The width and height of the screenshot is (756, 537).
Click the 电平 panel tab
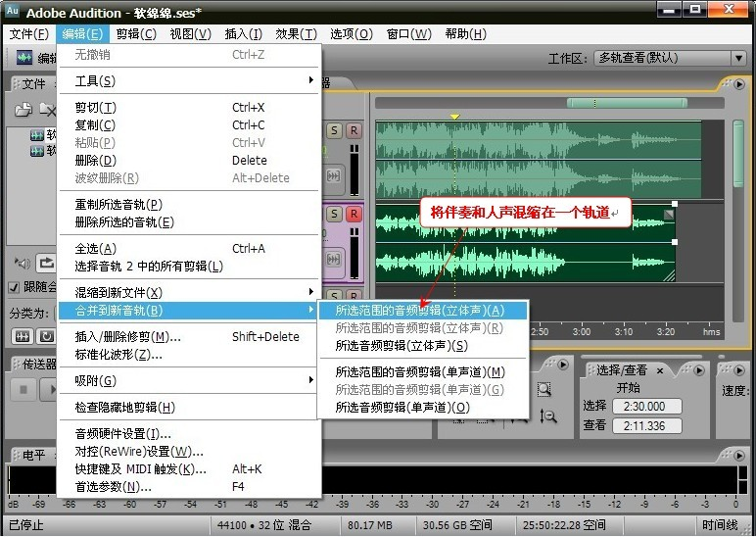click(x=33, y=455)
